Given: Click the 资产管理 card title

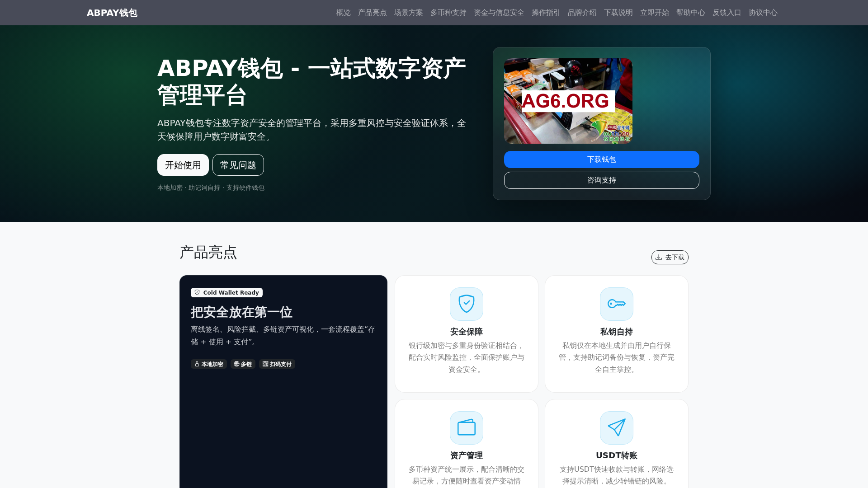Looking at the screenshot, I should (x=467, y=455).
